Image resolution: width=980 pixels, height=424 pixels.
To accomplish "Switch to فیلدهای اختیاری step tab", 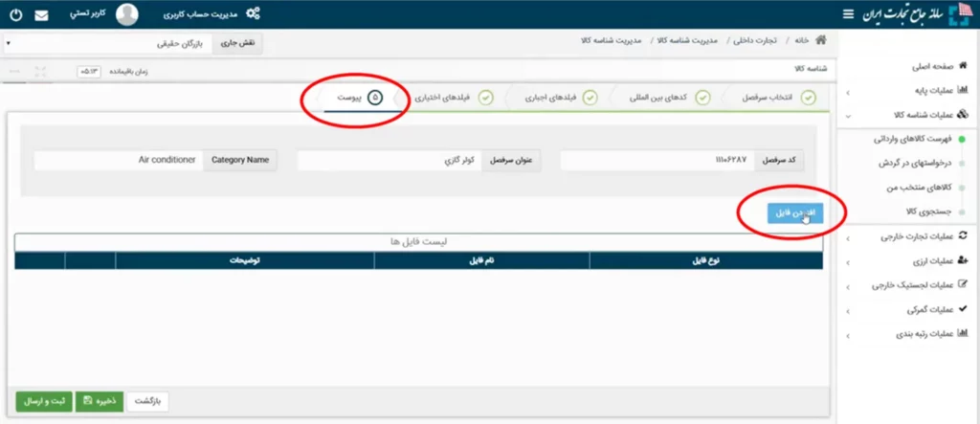I will click(x=454, y=99).
